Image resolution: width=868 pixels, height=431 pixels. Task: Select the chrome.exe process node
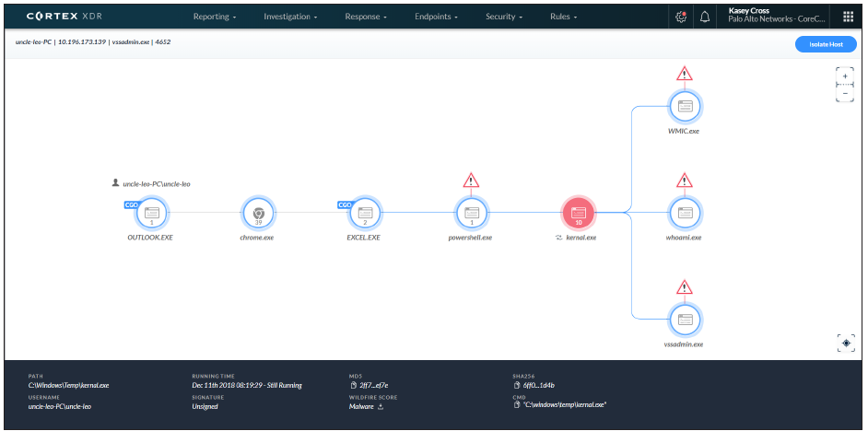(258, 213)
